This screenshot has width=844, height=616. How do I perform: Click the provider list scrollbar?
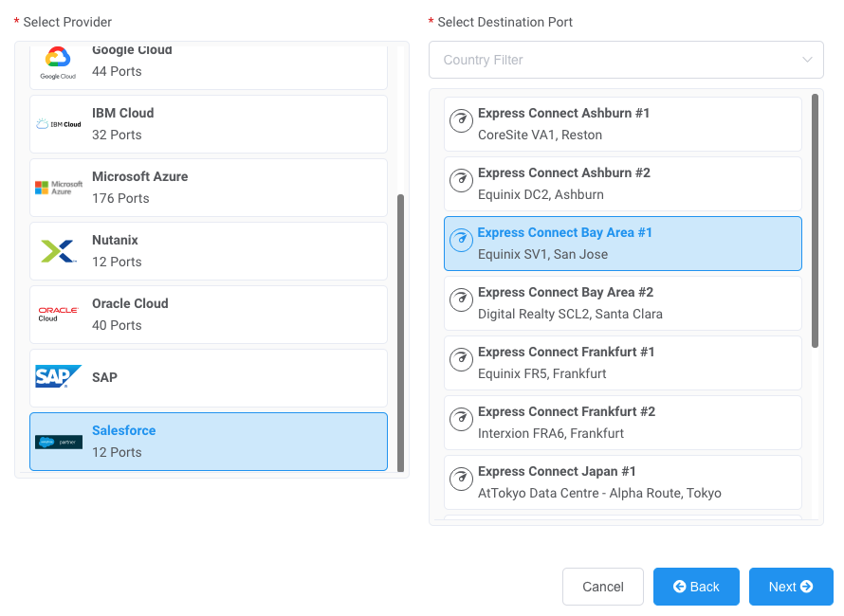400,333
